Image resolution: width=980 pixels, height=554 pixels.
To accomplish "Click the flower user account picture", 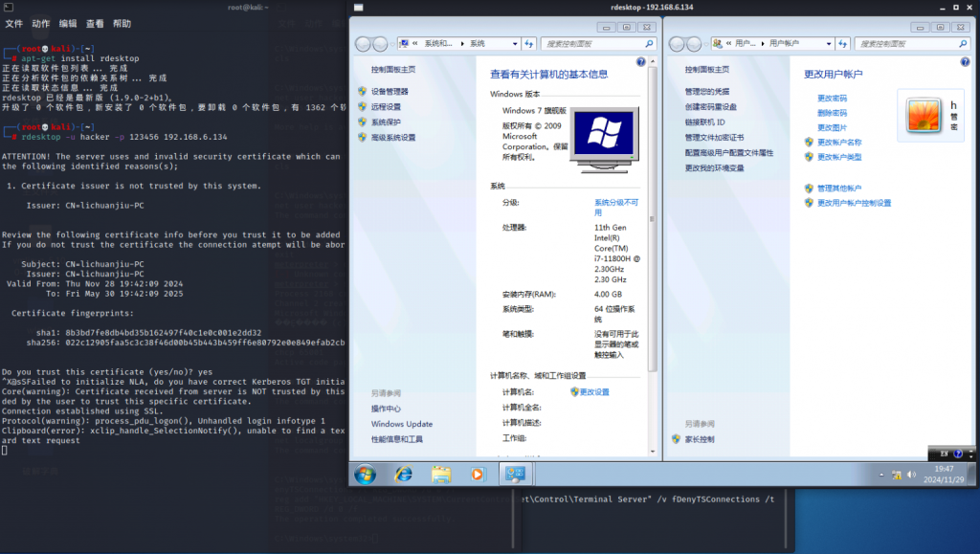I will [x=924, y=116].
